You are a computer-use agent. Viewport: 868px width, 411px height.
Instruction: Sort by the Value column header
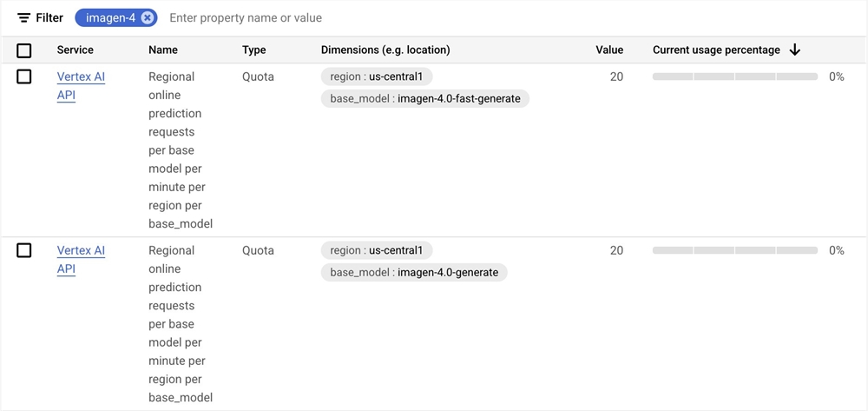click(x=609, y=50)
